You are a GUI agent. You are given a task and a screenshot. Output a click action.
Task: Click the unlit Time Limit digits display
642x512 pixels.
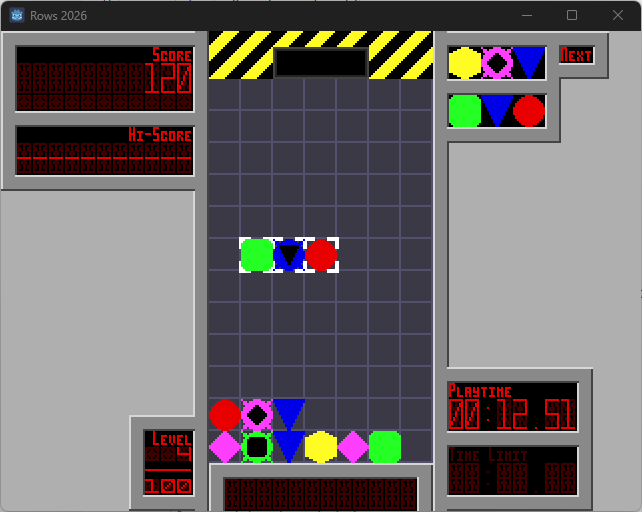coord(513,478)
